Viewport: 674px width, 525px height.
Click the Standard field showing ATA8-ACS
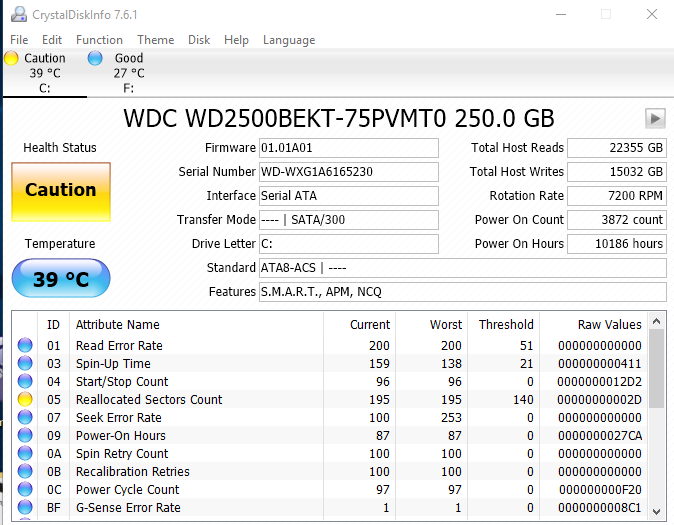tap(463, 268)
